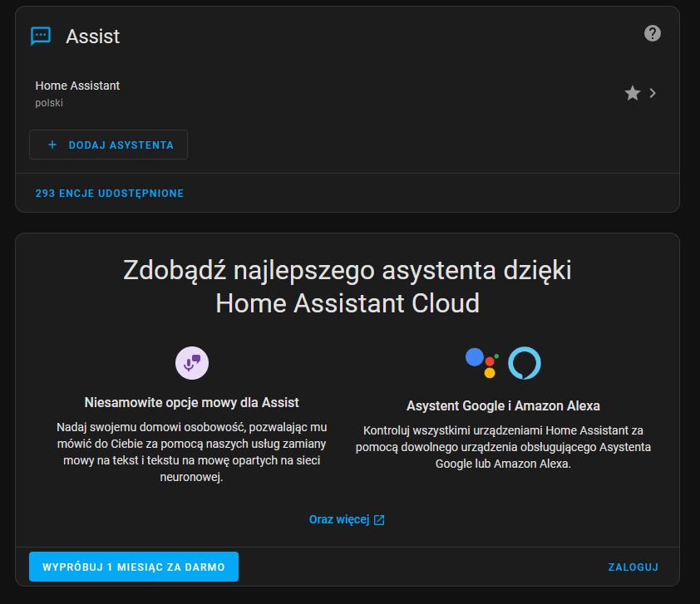
Task: Click the polski language subtitle
Action: (49, 103)
